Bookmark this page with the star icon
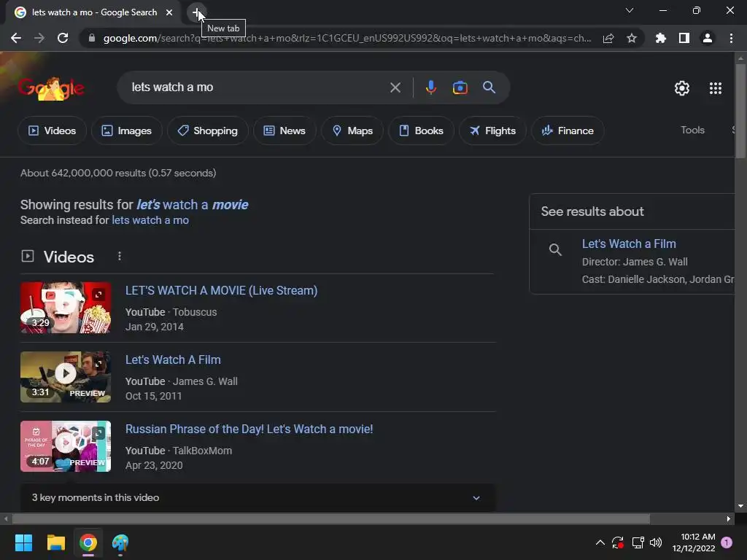 click(x=632, y=38)
